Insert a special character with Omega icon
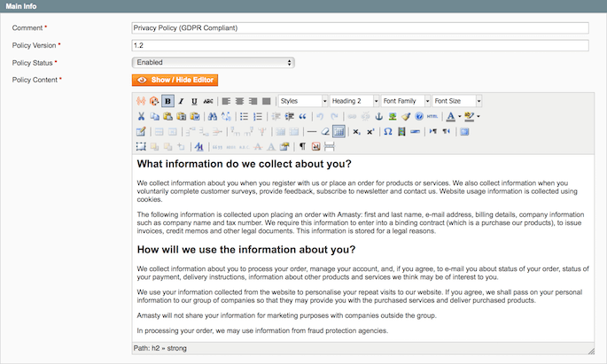Image resolution: width=607 pixels, height=364 pixels. 387,131
